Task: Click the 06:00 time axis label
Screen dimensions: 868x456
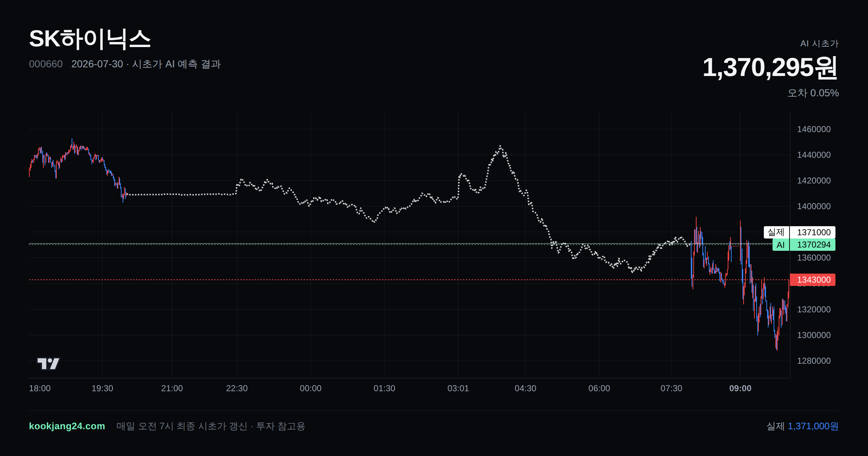Action: (x=599, y=388)
